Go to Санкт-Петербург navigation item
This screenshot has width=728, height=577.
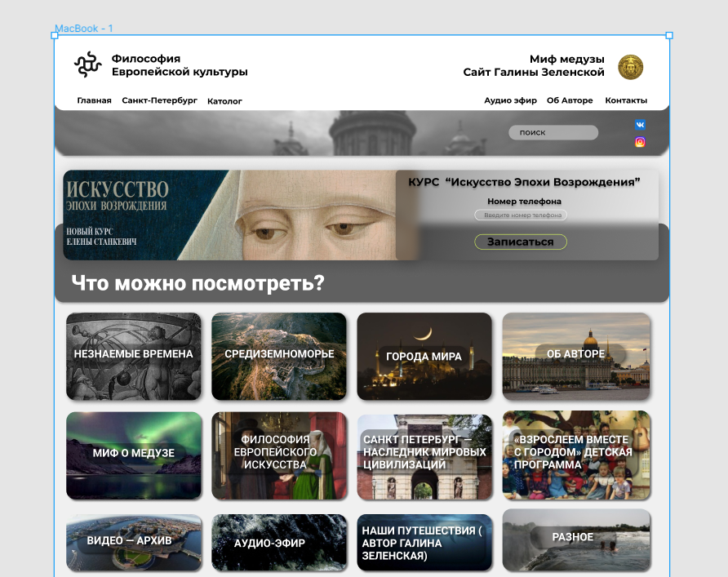pos(159,101)
